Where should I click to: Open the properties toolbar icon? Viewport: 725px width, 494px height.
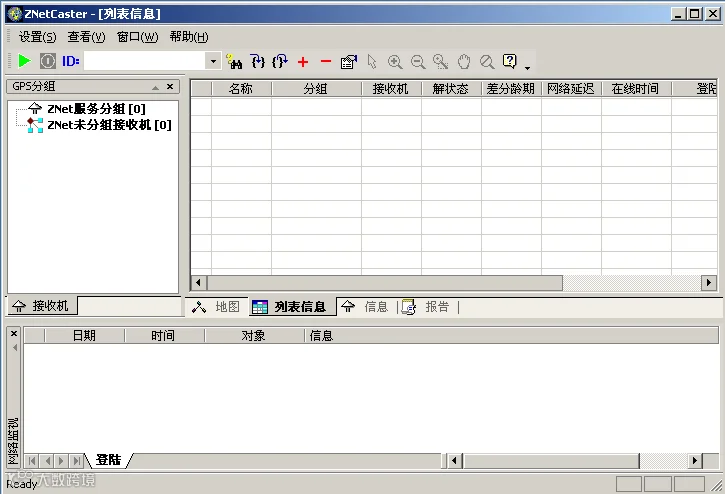(349, 62)
